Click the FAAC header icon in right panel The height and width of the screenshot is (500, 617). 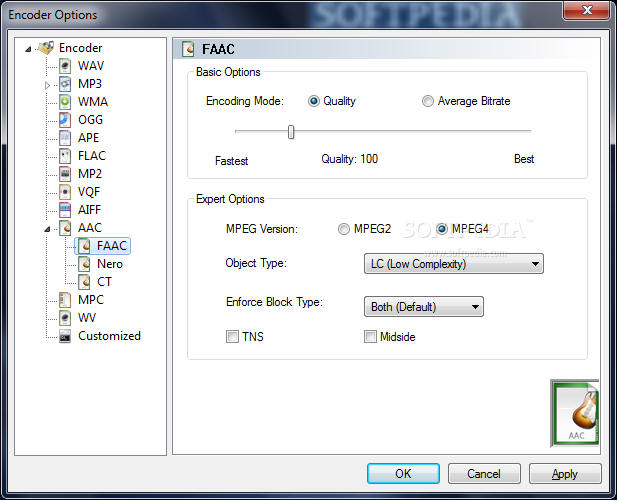(x=188, y=49)
